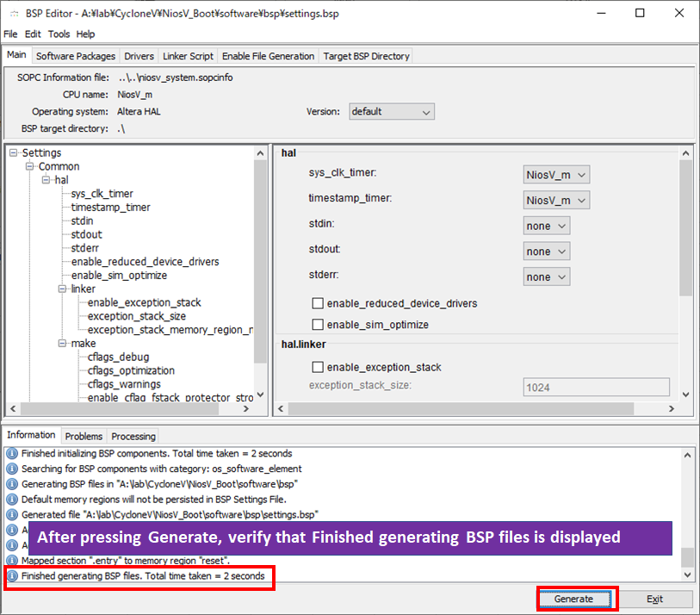Viewport: 700px width, 615px height.
Task: Click the Exit button
Action: coord(657,599)
